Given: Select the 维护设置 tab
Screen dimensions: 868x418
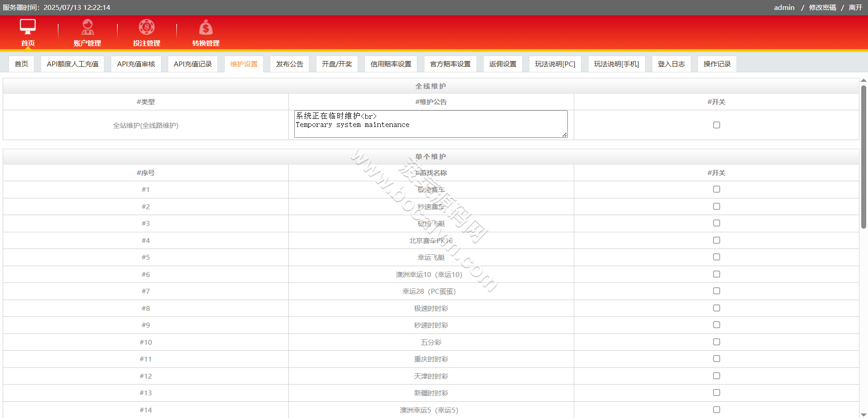Looking at the screenshot, I should 244,64.
